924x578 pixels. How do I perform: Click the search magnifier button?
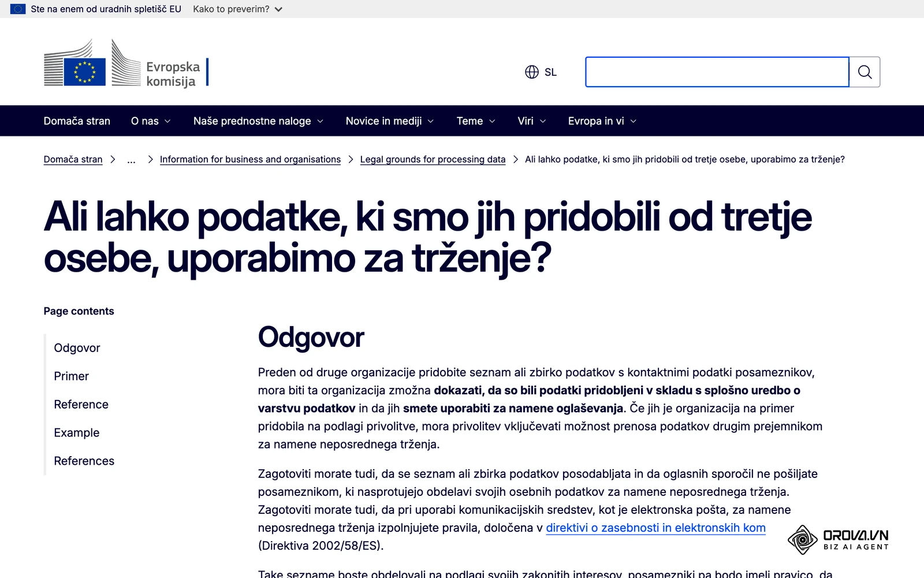865,72
